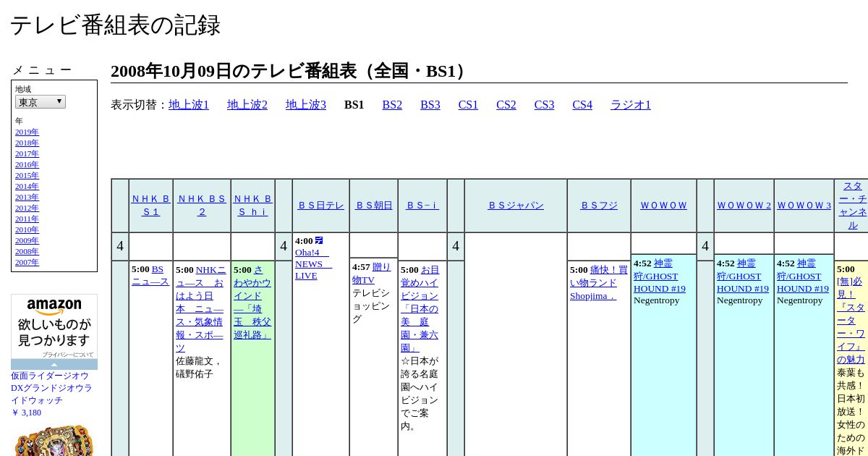868x456 pixels.
Task: Open the さわやかウインドー 埼玉 秩父巡礼路 program
Action: point(252,302)
